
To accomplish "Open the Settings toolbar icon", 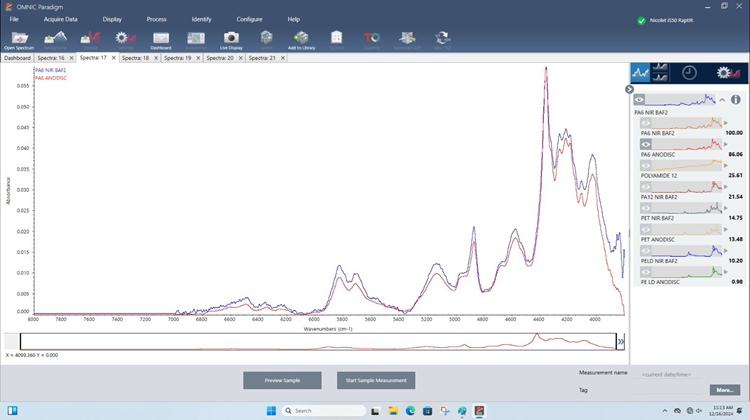I will click(x=125, y=40).
